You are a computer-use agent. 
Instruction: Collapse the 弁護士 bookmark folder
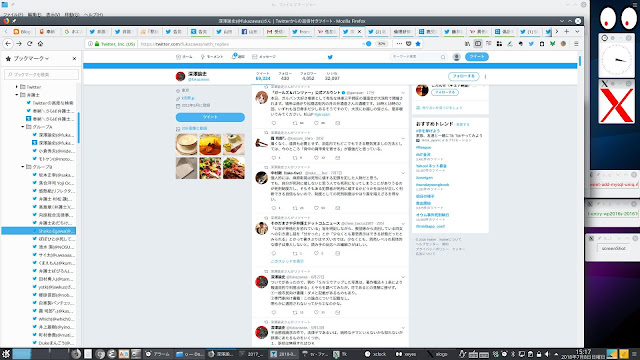click(16, 95)
